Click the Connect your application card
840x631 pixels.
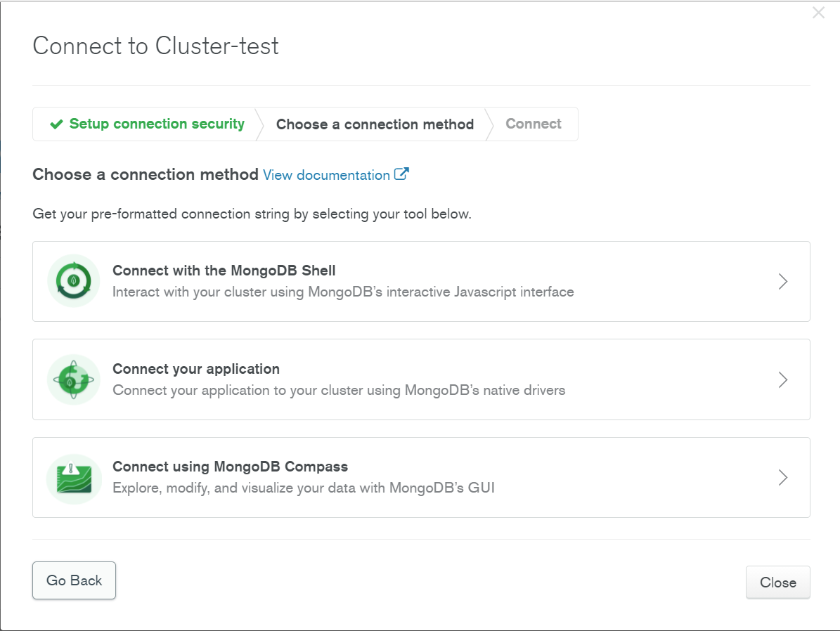point(420,379)
